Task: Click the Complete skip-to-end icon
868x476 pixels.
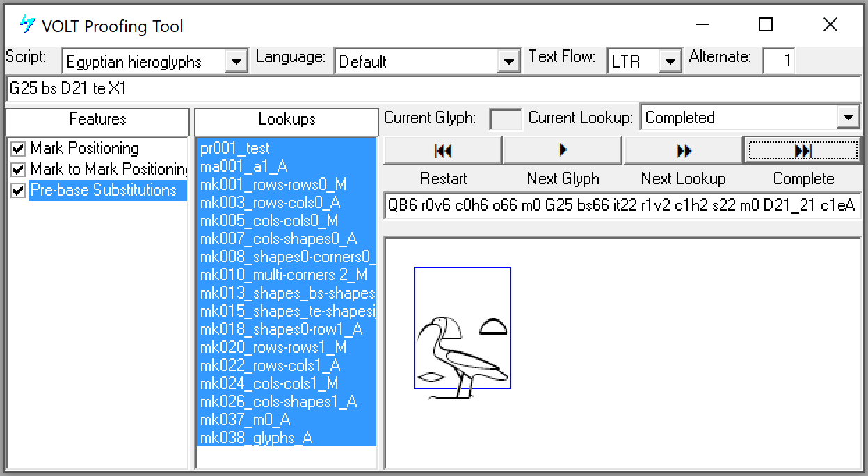Action: coord(803,150)
